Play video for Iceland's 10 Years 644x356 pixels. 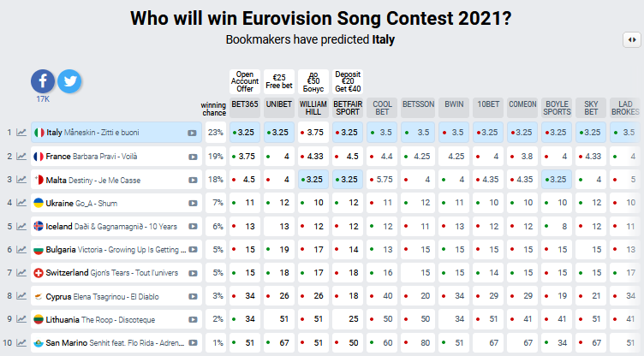(193, 227)
